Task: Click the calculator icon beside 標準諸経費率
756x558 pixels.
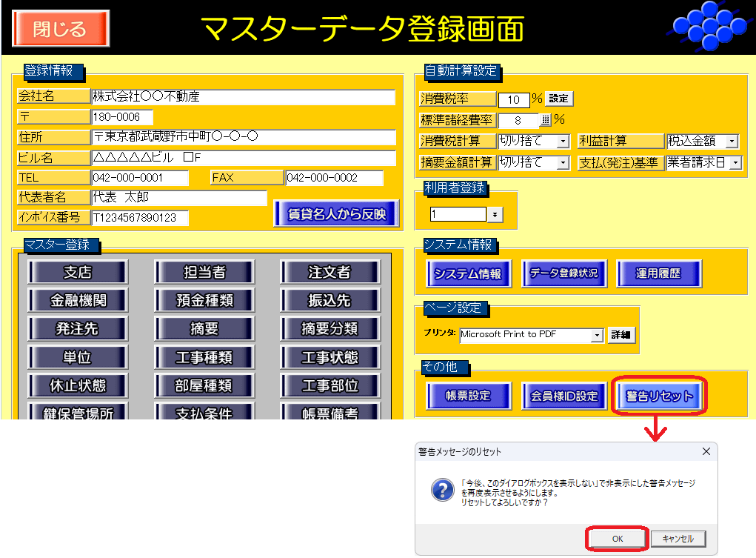Action: 546,119
